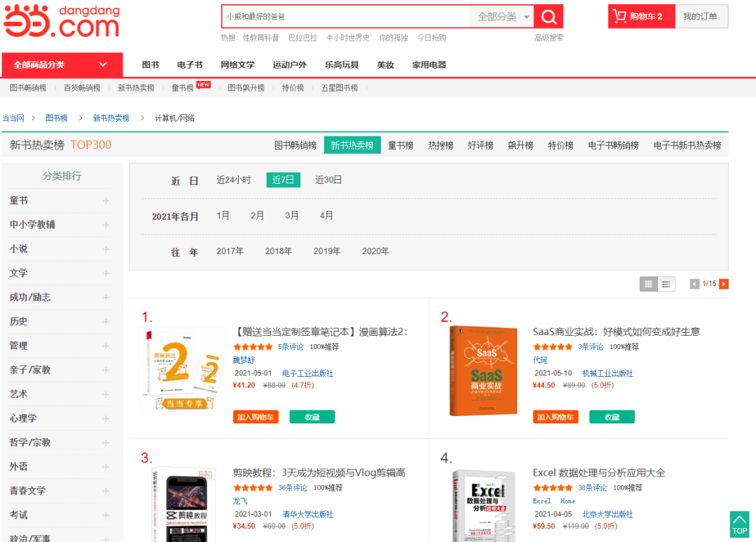Click 收藏 for SaaS商业实战
Image resolution: width=756 pixels, height=542 pixels.
point(612,418)
